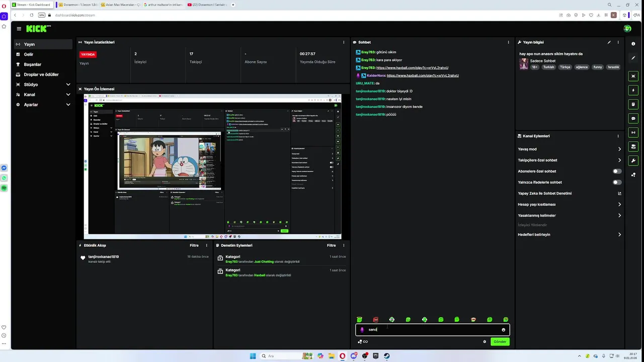The image size is (644, 362).
Task: Expand the Kanal sidebar section
Action: (x=43, y=95)
